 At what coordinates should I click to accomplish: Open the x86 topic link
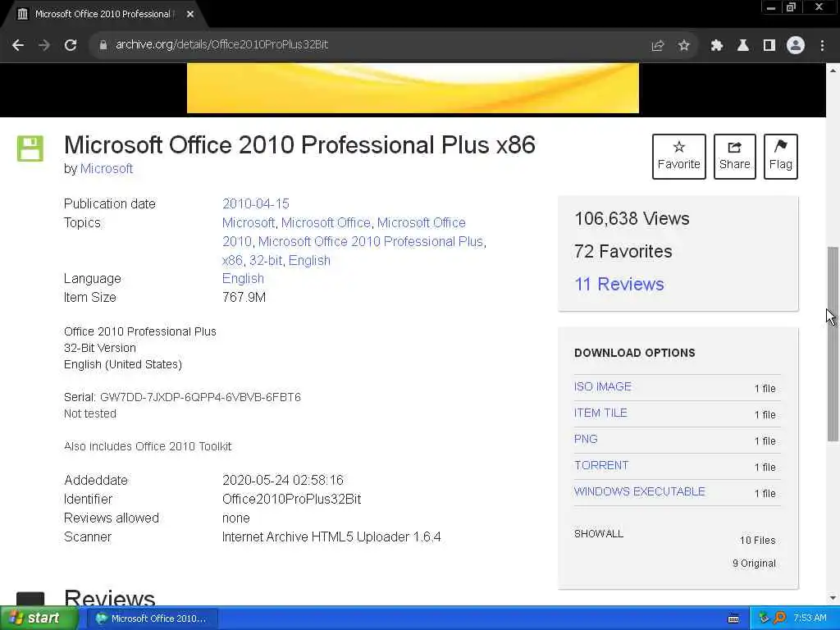click(x=232, y=260)
